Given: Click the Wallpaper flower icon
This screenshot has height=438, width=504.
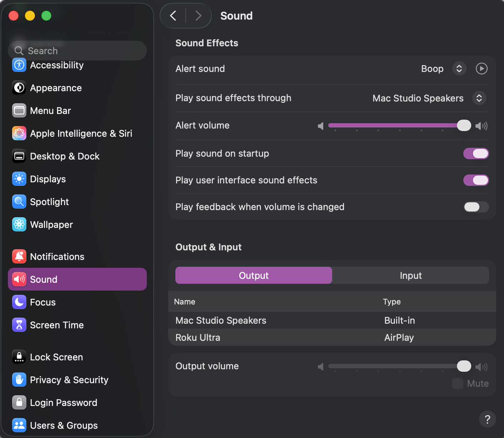Looking at the screenshot, I should pos(19,225).
